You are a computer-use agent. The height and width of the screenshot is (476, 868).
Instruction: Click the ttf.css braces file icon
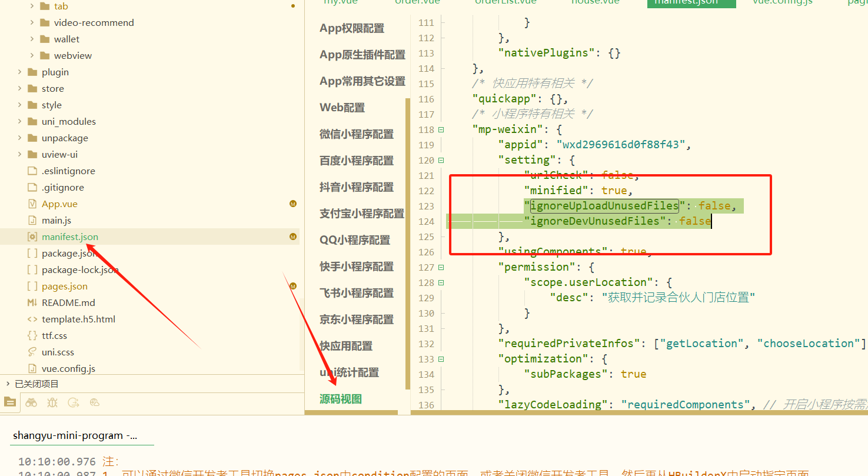coord(32,335)
